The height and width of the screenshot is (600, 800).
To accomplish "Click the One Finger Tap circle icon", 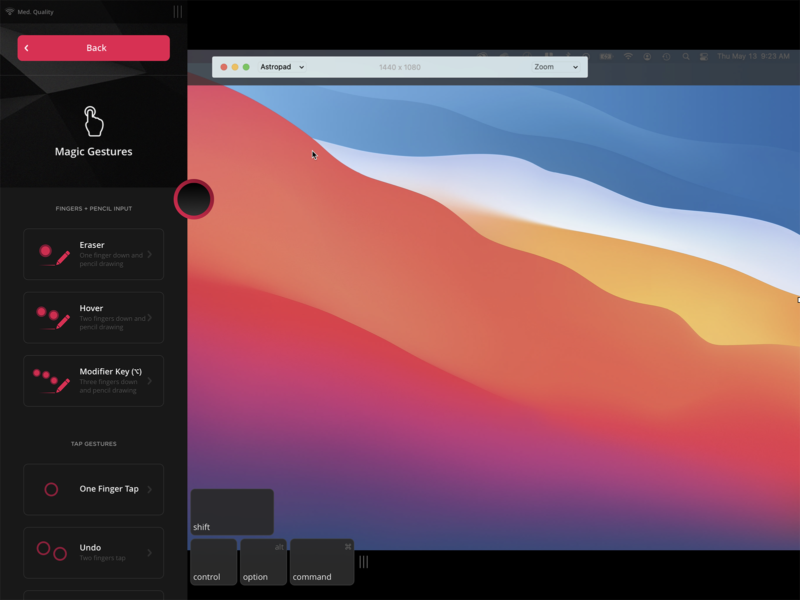I will coord(51,489).
